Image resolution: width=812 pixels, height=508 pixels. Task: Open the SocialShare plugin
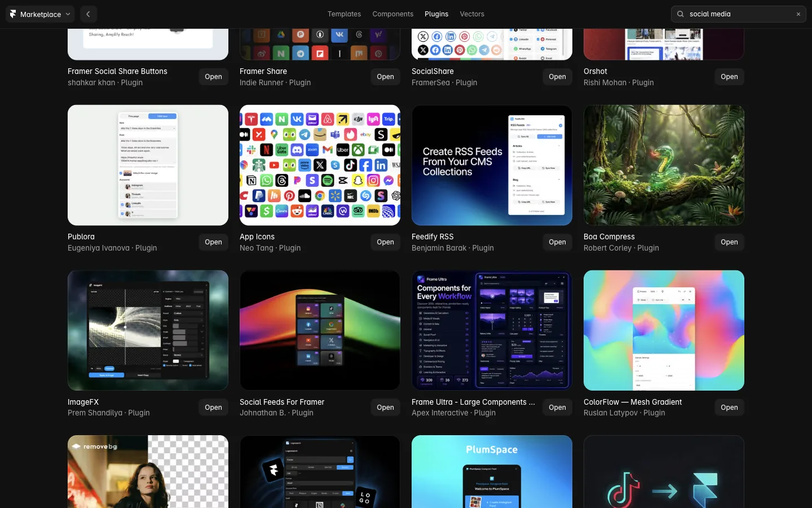[x=557, y=77]
